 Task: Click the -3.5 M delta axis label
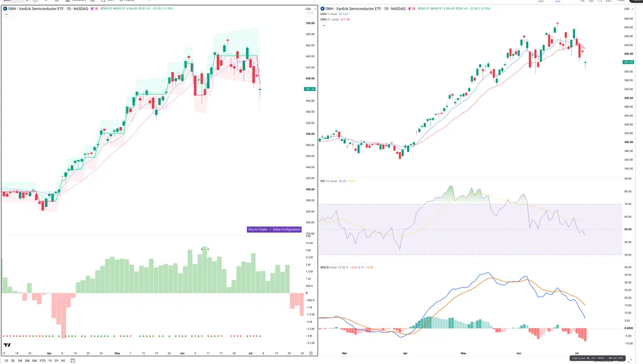click(x=310, y=343)
